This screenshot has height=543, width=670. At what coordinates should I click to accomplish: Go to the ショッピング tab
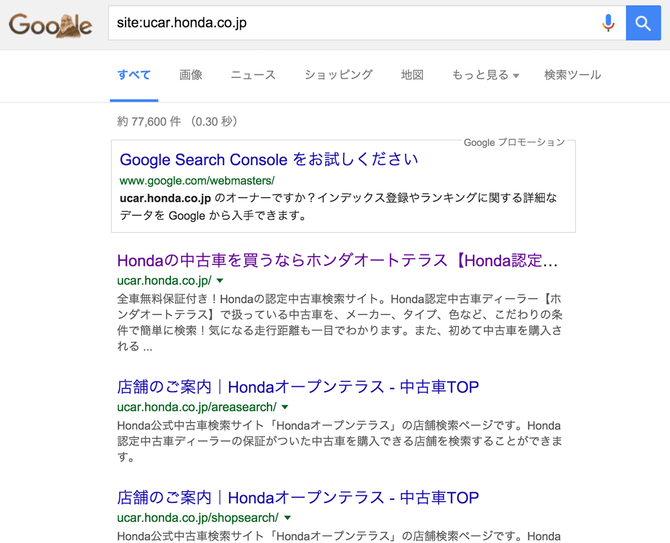338,75
